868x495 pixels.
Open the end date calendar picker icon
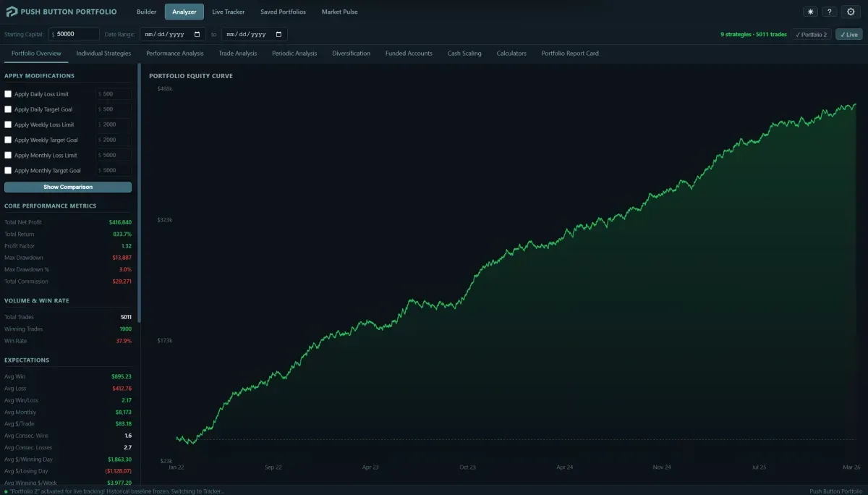pyautogui.click(x=279, y=34)
